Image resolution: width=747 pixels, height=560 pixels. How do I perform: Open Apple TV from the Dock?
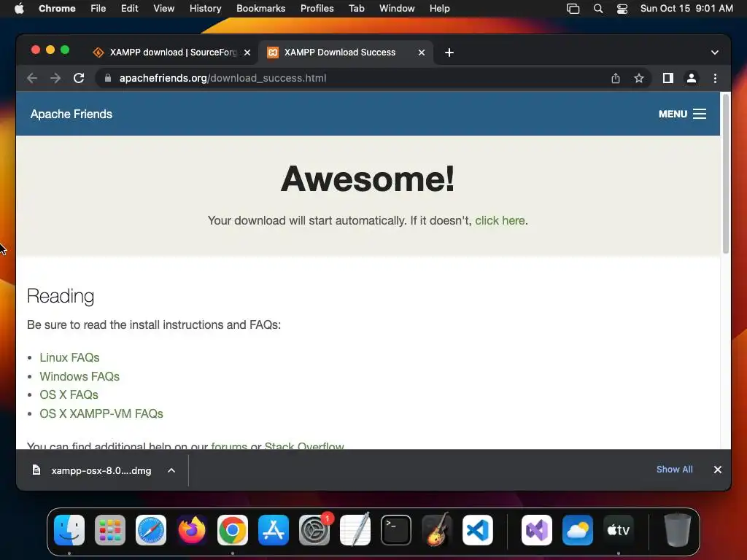(619, 530)
